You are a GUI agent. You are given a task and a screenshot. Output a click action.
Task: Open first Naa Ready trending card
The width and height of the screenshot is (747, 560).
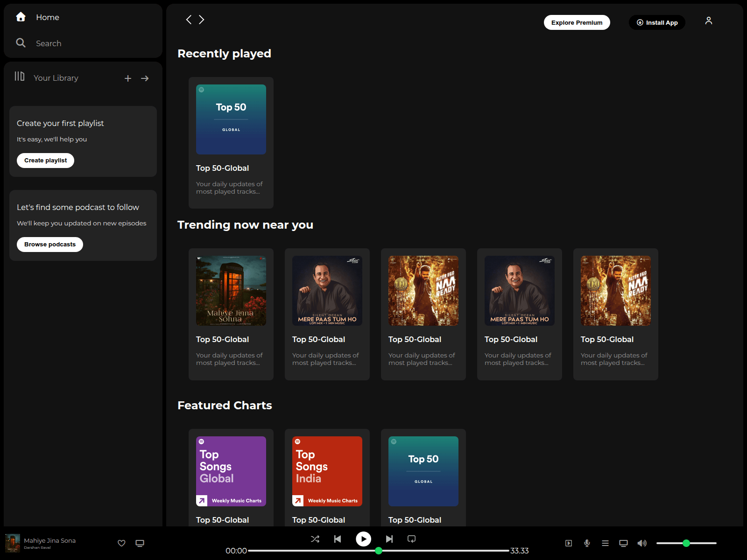pos(423,314)
